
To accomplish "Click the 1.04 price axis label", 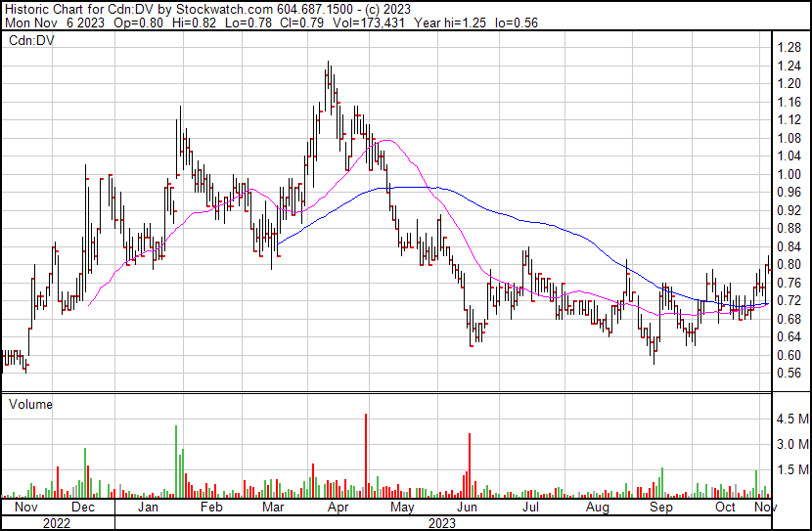I will [x=789, y=156].
